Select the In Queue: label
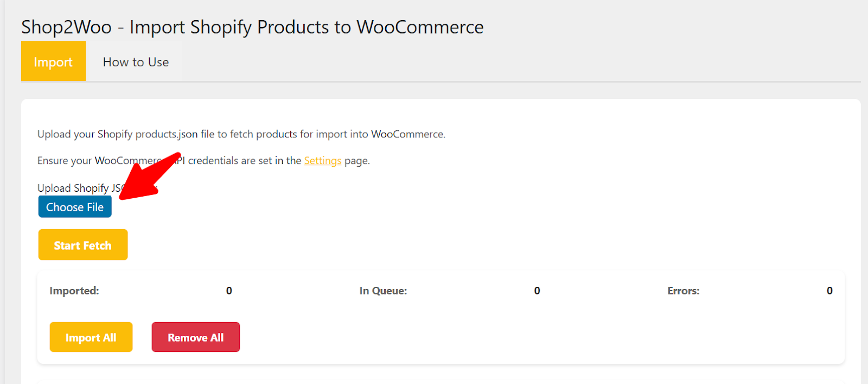 [383, 291]
